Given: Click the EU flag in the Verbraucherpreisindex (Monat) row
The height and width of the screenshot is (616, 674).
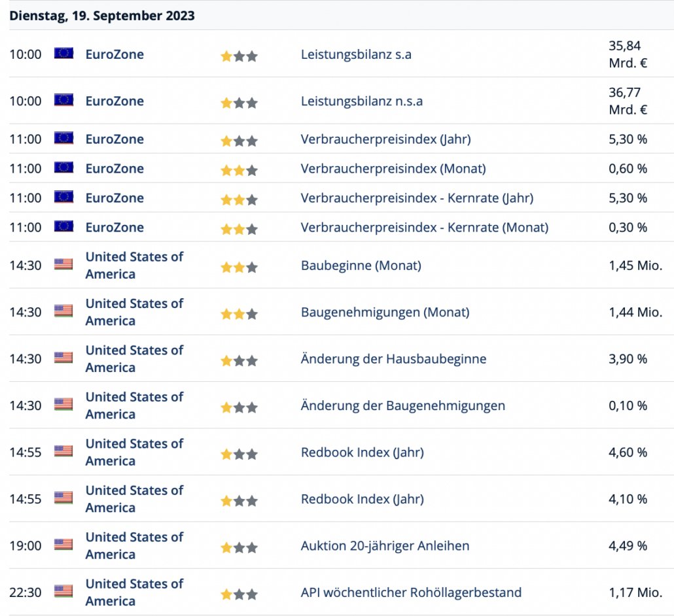Looking at the screenshot, I should pos(63,167).
